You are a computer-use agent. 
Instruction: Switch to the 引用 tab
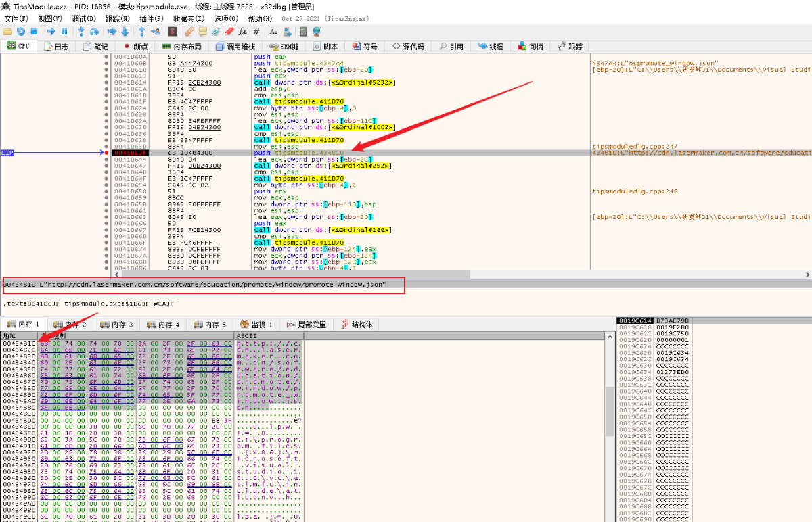pos(451,46)
